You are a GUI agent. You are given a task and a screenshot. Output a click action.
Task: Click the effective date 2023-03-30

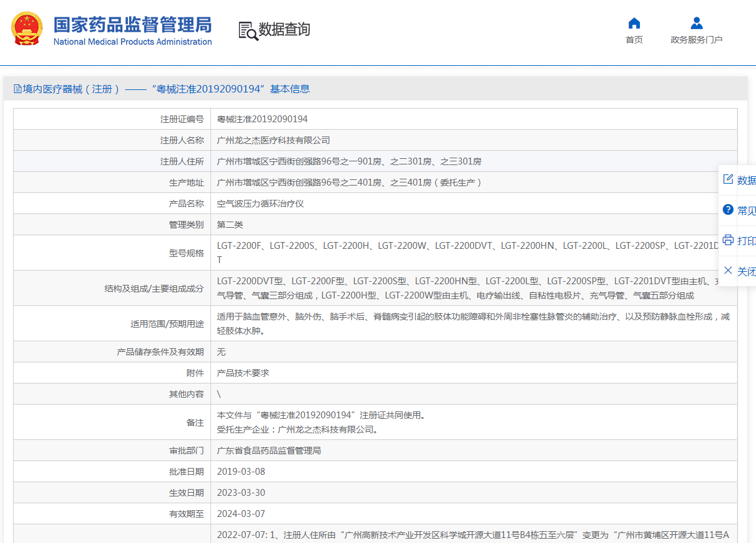coord(241,493)
